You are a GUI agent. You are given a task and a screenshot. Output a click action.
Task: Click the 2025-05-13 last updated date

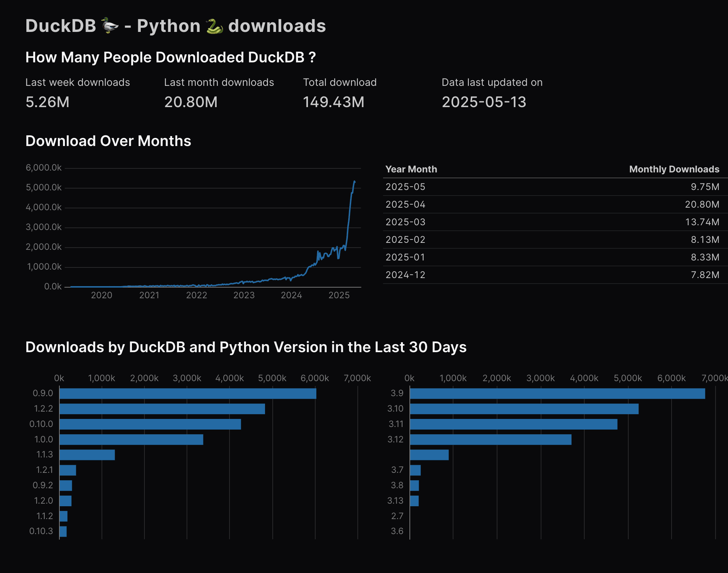[x=484, y=102]
